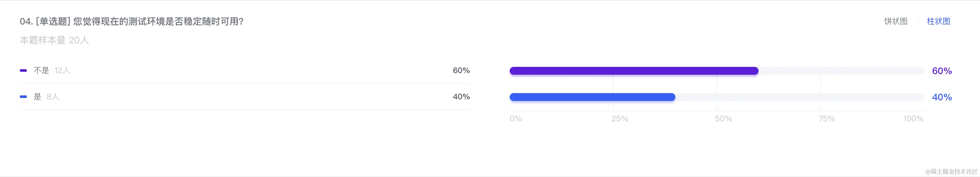Click the 50% axis label
This screenshot has width=980, height=177.
723,119
